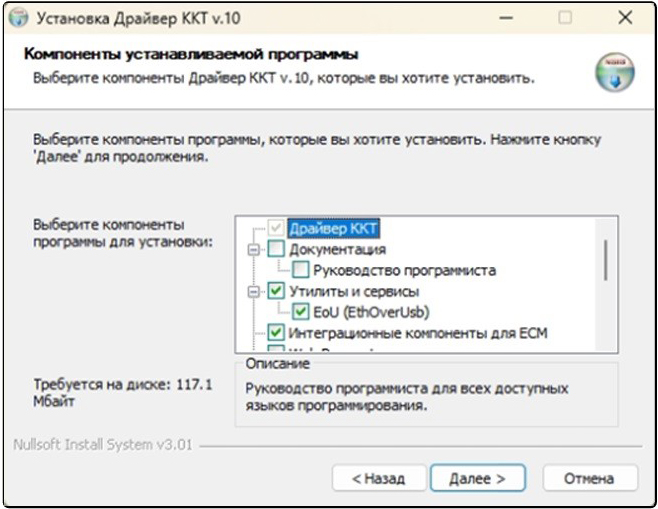The image size is (658, 509).
Task: Select the EoU (EthOverUsb) item label
Action: 371,312
